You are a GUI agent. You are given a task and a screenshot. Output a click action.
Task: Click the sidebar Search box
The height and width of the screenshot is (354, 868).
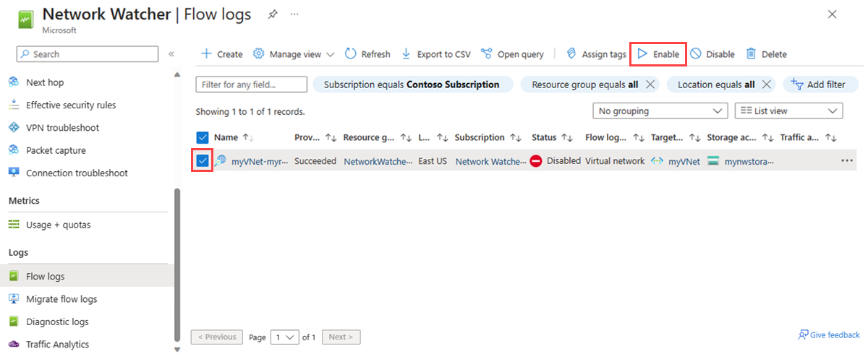pyautogui.click(x=88, y=54)
